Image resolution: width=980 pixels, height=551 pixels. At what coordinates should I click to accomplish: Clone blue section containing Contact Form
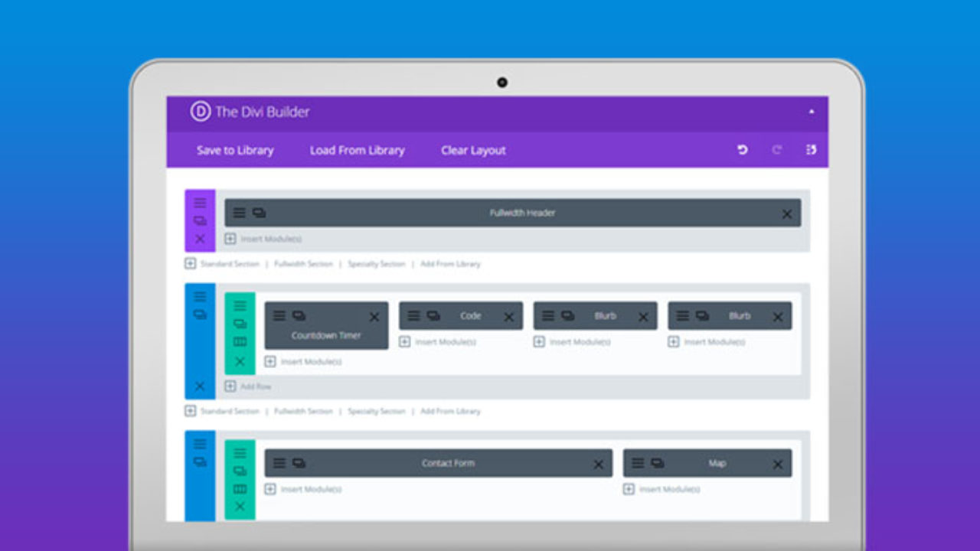coord(200,461)
